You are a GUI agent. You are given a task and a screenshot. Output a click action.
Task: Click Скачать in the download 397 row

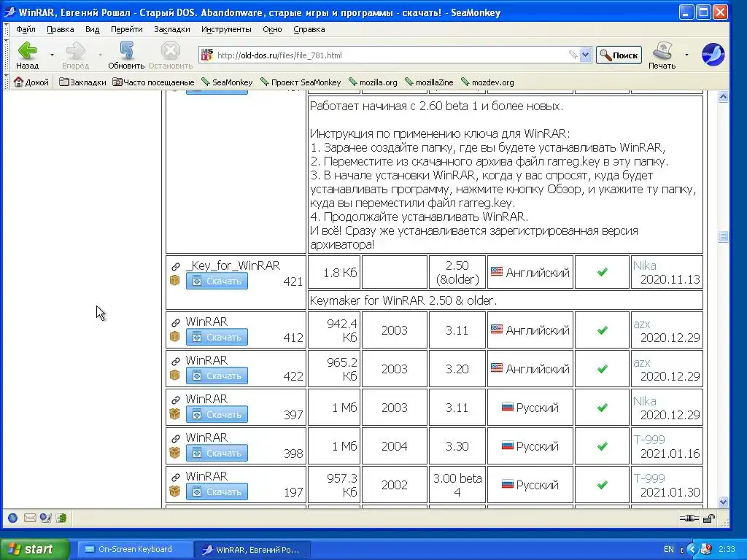(217, 414)
